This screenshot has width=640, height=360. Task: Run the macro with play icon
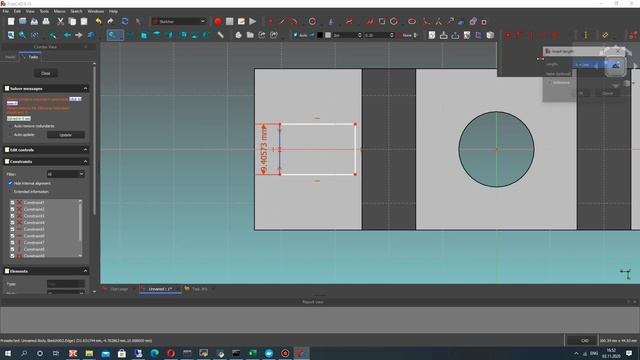pyautogui.click(x=253, y=21)
